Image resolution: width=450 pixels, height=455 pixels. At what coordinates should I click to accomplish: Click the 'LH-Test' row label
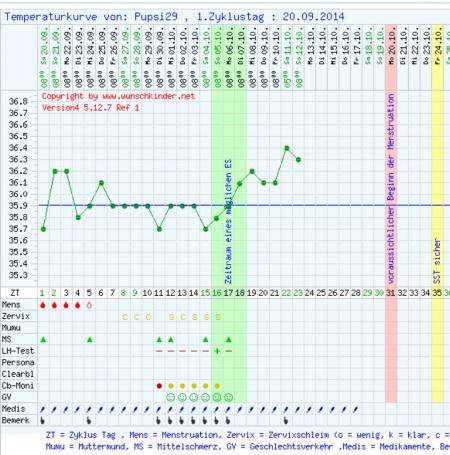pos(18,351)
